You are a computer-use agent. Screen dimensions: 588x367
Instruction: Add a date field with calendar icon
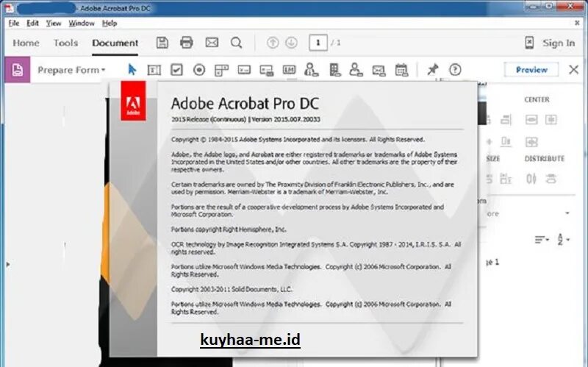pyautogui.click(x=401, y=70)
